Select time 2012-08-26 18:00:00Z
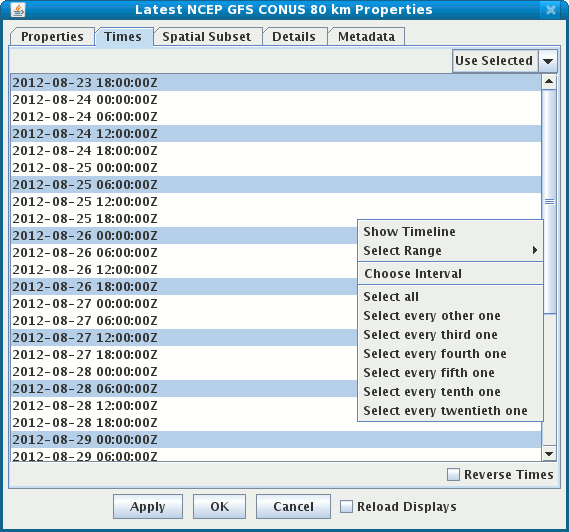The height and width of the screenshot is (532, 569). 184,287
